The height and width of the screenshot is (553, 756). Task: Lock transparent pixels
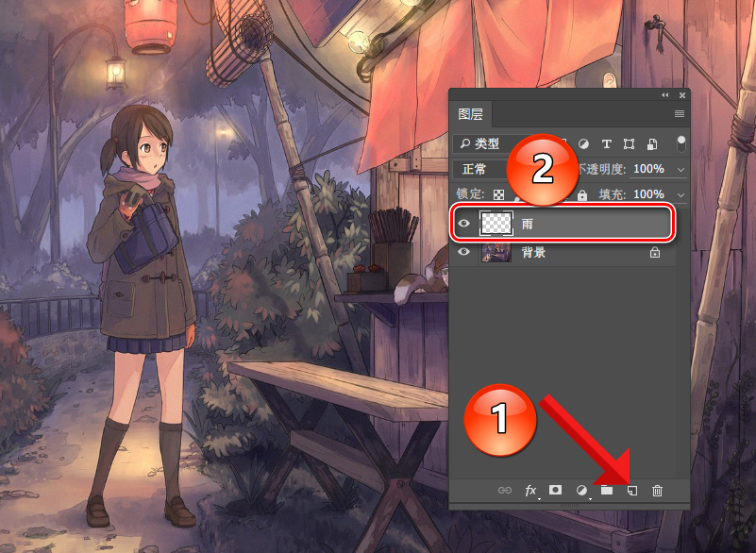tap(498, 194)
